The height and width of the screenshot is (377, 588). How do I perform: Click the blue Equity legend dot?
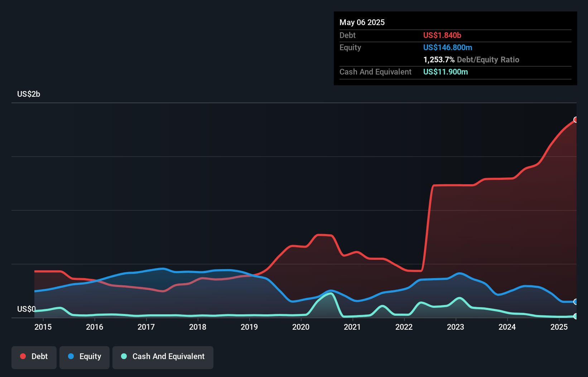tap(71, 356)
